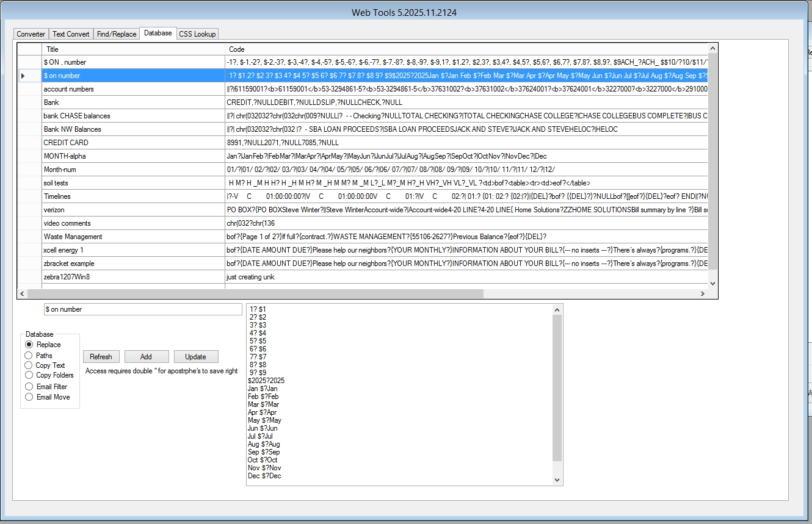
Task: Click the row selector arrow for '$ on number'
Action: coord(24,76)
